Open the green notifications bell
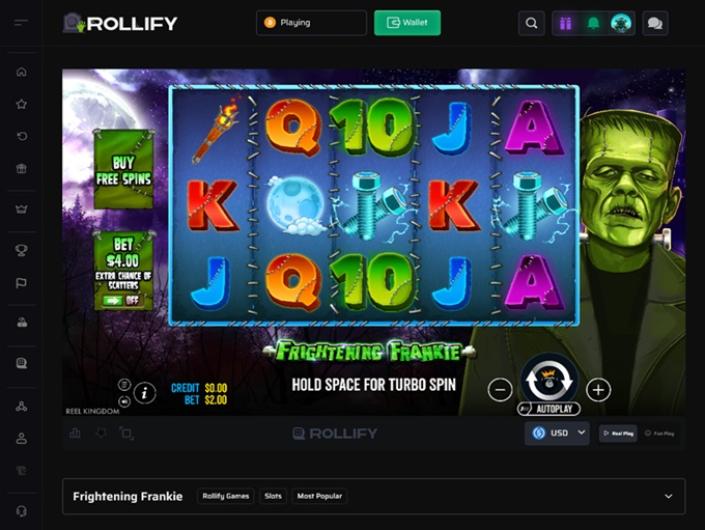This screenshot has height=530, width=705. tap(593, 23)
